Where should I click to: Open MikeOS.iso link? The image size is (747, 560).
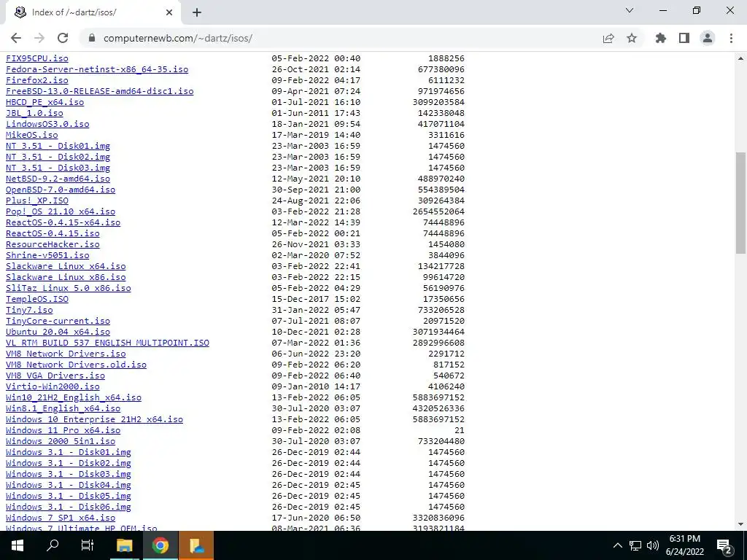tap(32, 135)
